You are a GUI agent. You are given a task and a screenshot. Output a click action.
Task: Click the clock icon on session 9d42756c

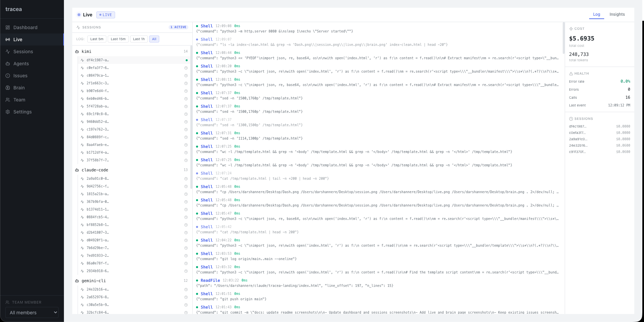point(186,186)
